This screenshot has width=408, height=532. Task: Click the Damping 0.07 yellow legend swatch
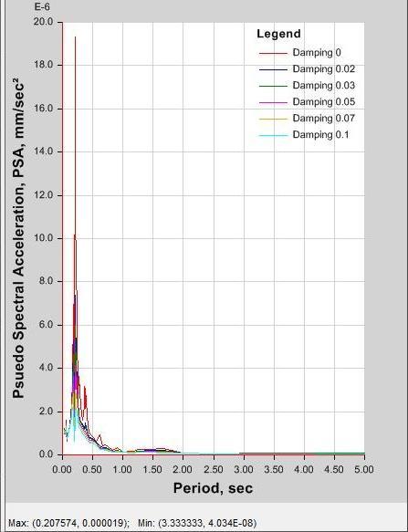coord(273,120)
